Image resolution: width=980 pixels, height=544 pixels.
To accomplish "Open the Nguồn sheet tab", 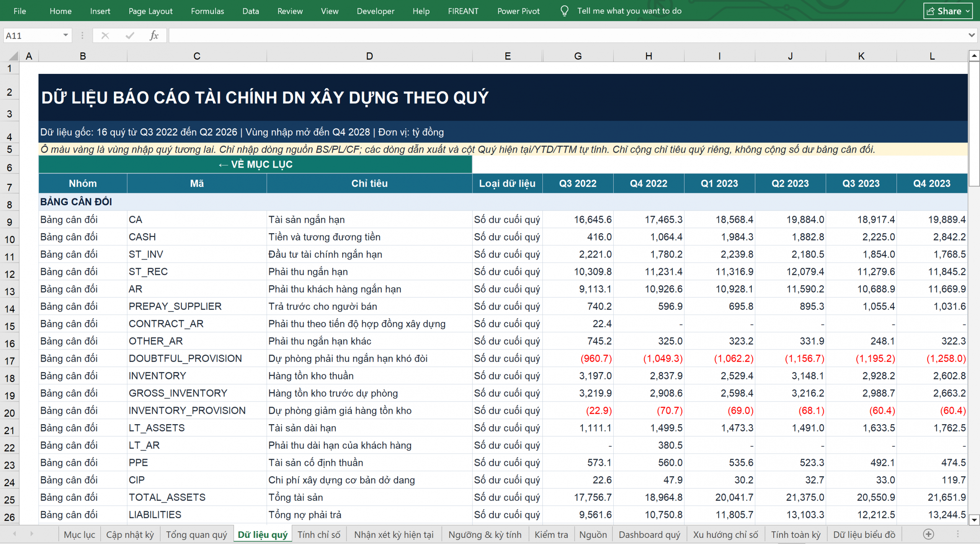I will [593, 534].
